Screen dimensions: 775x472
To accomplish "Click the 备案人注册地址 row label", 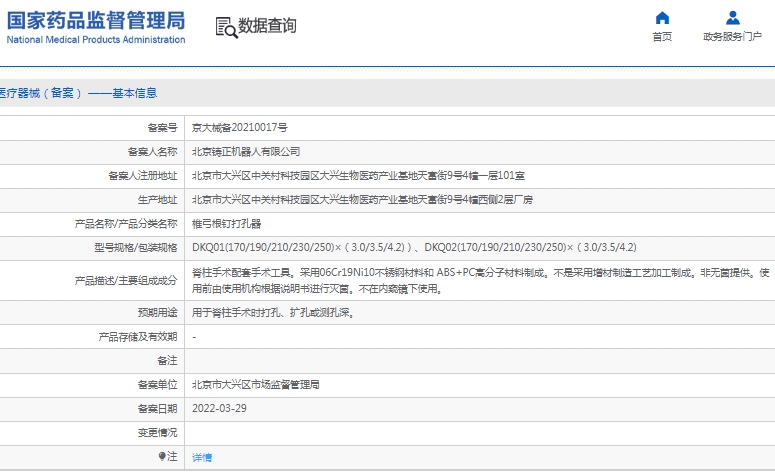I will [x=142, y=175].
